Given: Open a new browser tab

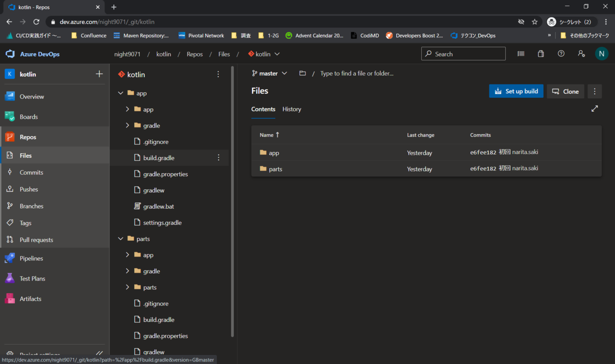Looking at the screenshot, I should tap(114, 7).
